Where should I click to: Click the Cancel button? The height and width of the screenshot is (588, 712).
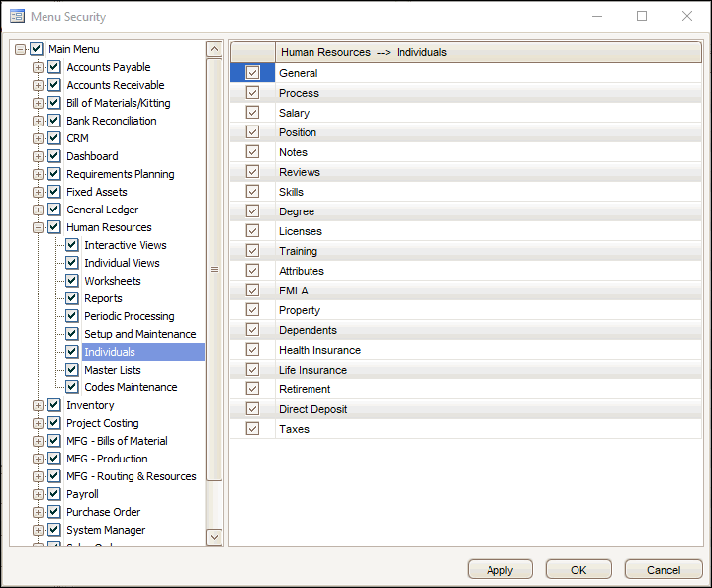pyautogui.click(x=663, y=570)
